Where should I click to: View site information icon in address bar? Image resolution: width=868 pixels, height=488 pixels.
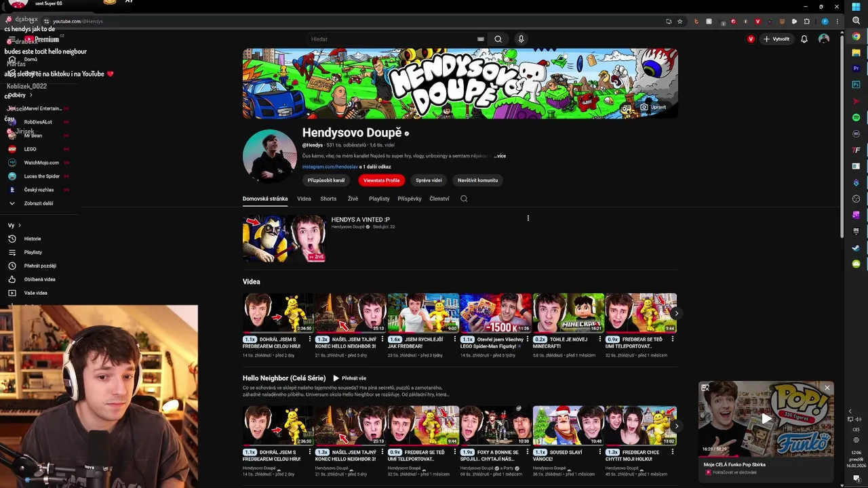pyautogui.click(x=46, y=21)
